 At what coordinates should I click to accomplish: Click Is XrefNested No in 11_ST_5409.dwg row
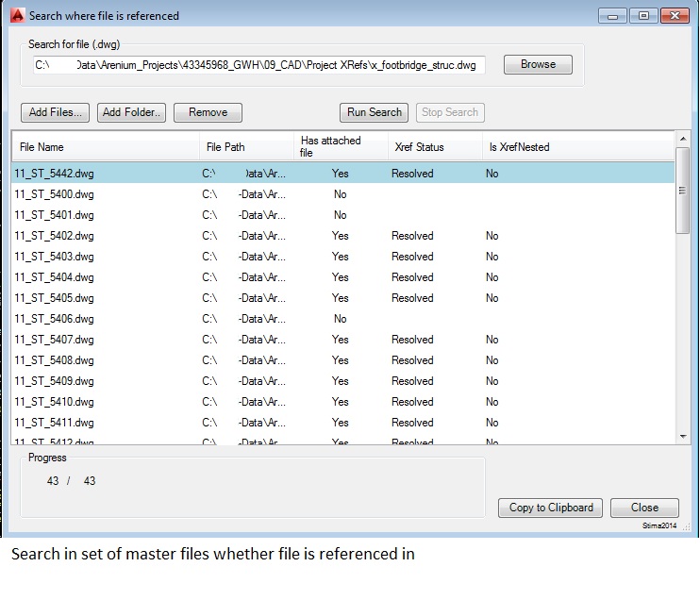[x=492, y=381]
